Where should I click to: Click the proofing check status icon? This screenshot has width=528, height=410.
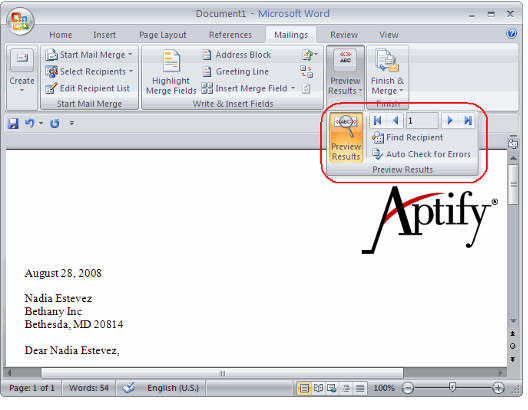coord(128,388)
